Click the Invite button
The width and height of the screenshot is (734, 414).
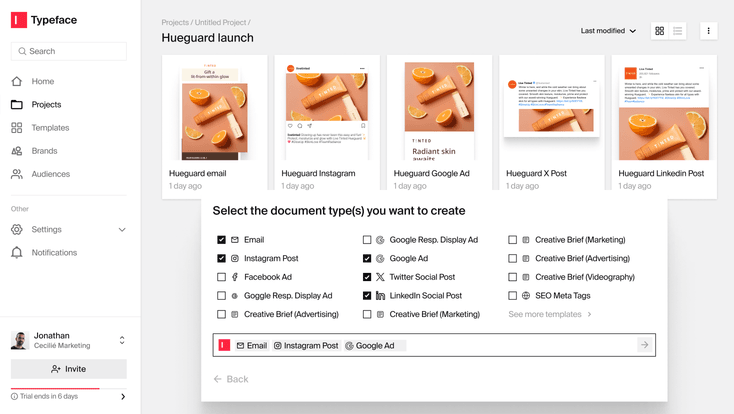pos(69,369)
